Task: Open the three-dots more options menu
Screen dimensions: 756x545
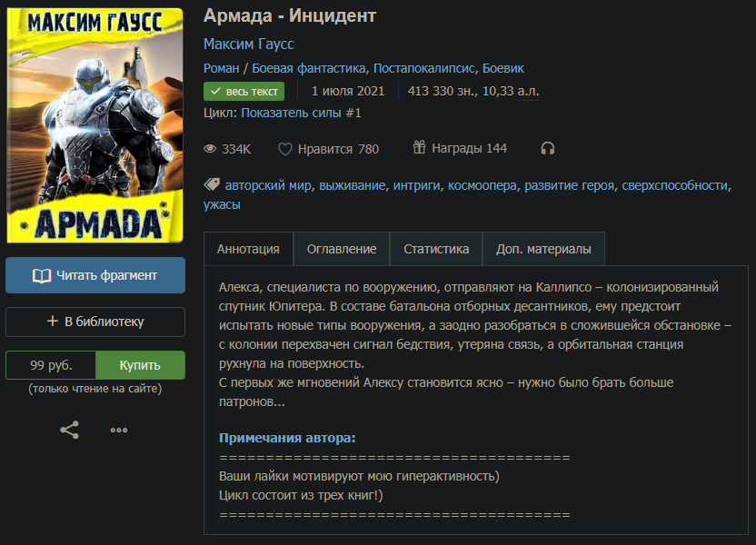Action: (119, 430)
